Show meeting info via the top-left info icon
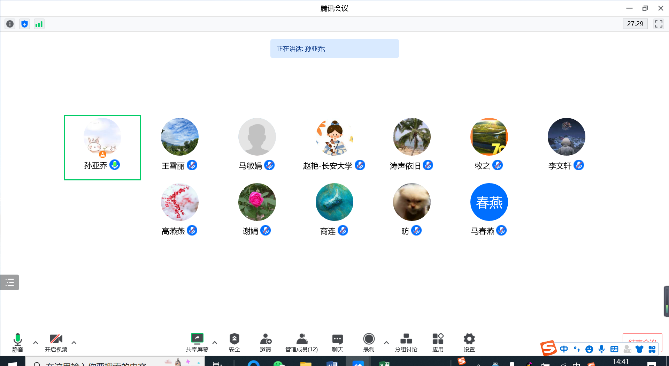This screenshot has width=669, height=366. point(10,24)
